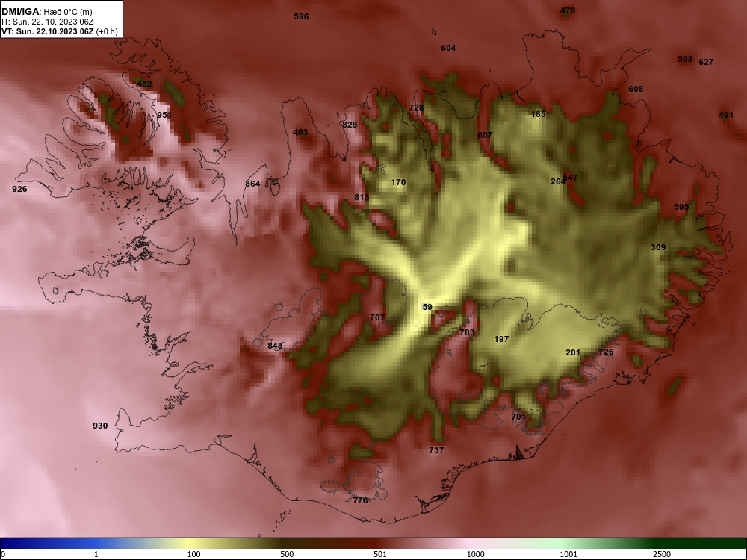This screenshot has width=747, height=560.
Task: Click the value 463 on the northern peninsula
Action: coord(300,132)
